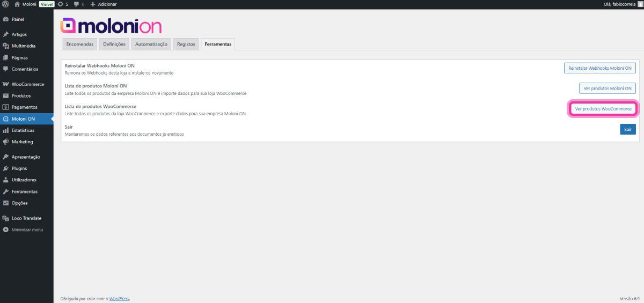Click the Painel dashboard icon
The width and height of the screenshot is (644, 303).
(6, 19)
